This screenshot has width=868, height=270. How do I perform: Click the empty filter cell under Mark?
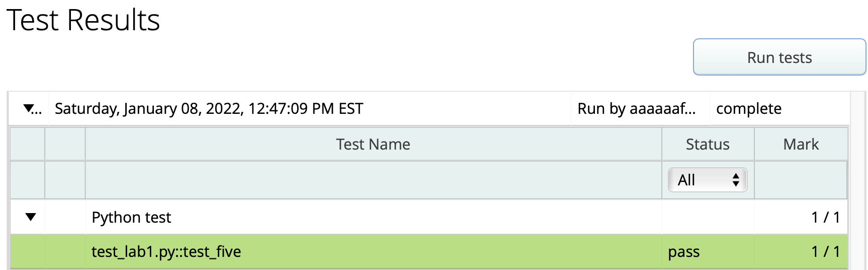coord(801,180)
